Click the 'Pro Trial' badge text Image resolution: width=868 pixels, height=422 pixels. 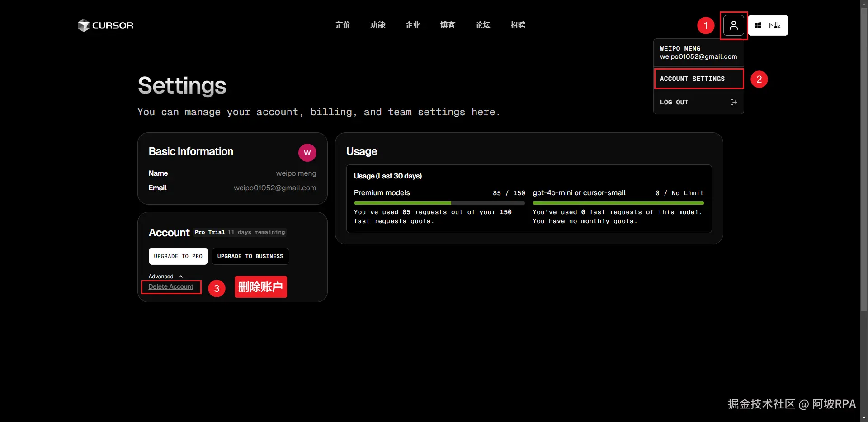[x=210, y=232]
